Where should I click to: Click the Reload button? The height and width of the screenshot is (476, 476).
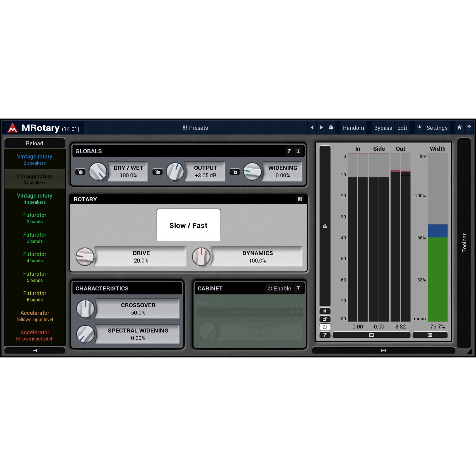coord(35,143)
